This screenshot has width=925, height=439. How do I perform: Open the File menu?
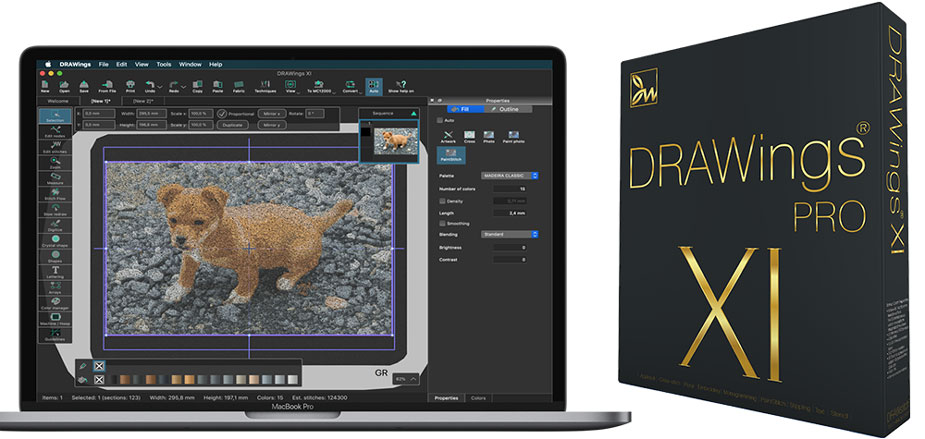click(x=103, y=64)
